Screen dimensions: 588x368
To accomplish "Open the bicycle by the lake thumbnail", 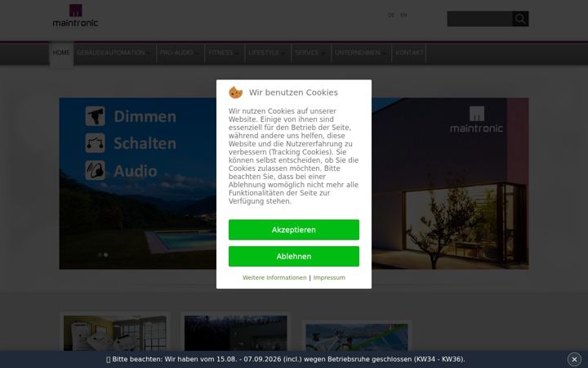I will tap(357, 338).
